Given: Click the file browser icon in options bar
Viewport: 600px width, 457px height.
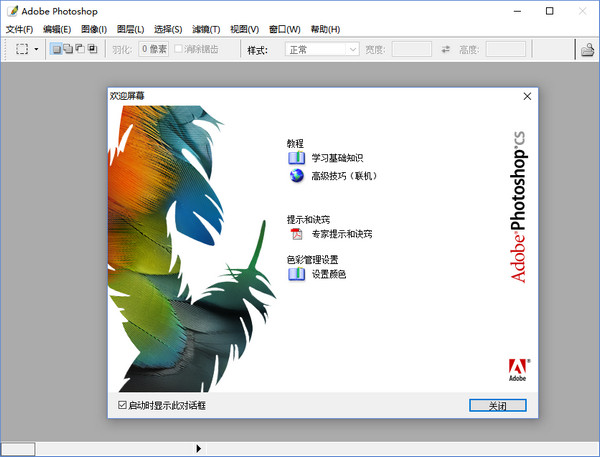Looking at the screenshot, I should [589, 49].
